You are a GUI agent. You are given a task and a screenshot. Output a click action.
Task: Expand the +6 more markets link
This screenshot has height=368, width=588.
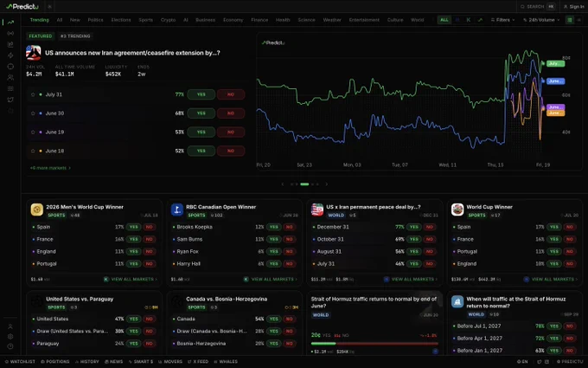pos(50,168)
